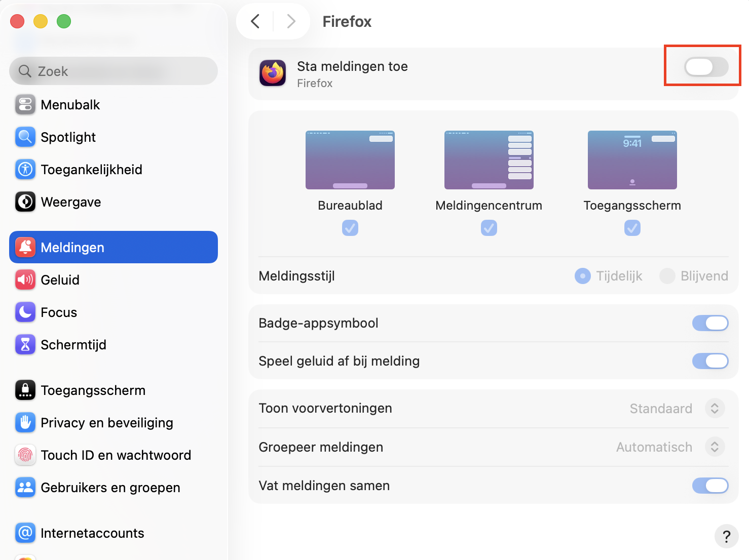Uncheck the Bureaublad checkbox
The height and width of the screenshot is (560, 749).
point(350,228)
